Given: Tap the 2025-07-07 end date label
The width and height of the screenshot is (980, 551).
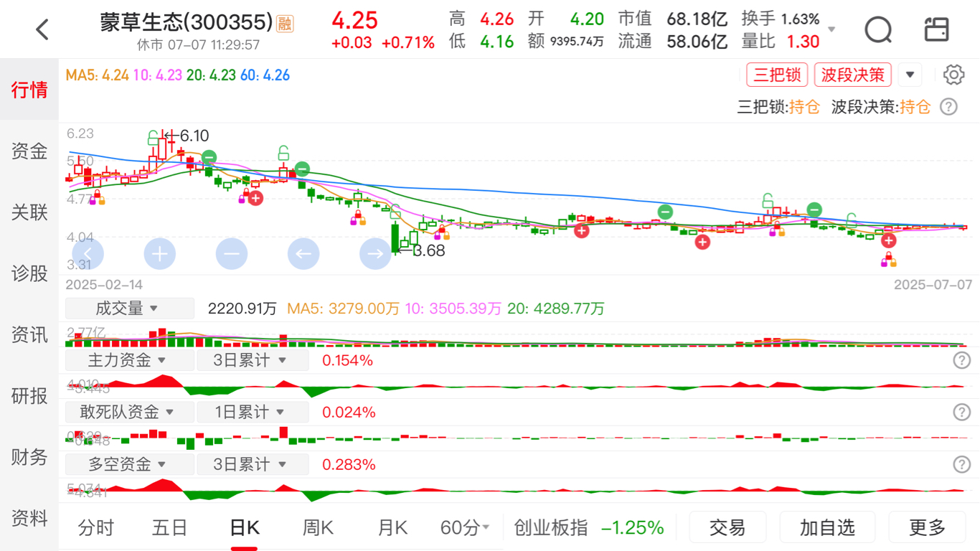Looking at the screenshot, I should 933,284.
